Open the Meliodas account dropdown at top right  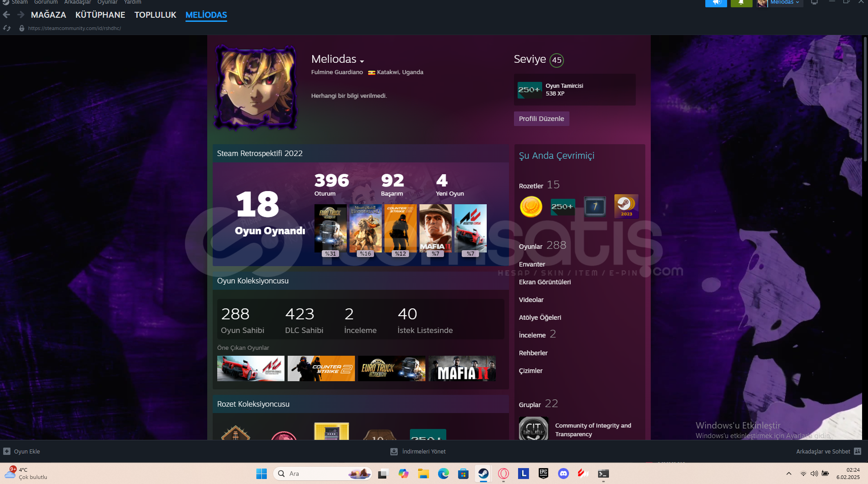coord(784,3)
